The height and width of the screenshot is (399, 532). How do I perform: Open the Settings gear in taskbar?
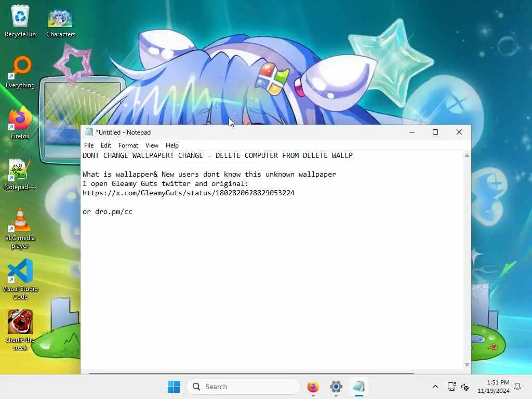point(336,387)
